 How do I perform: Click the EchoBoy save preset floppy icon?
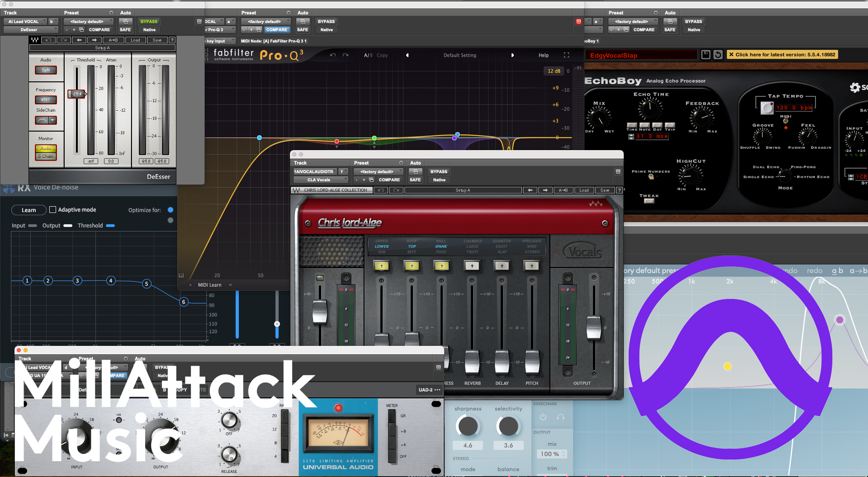pos(705,55)
